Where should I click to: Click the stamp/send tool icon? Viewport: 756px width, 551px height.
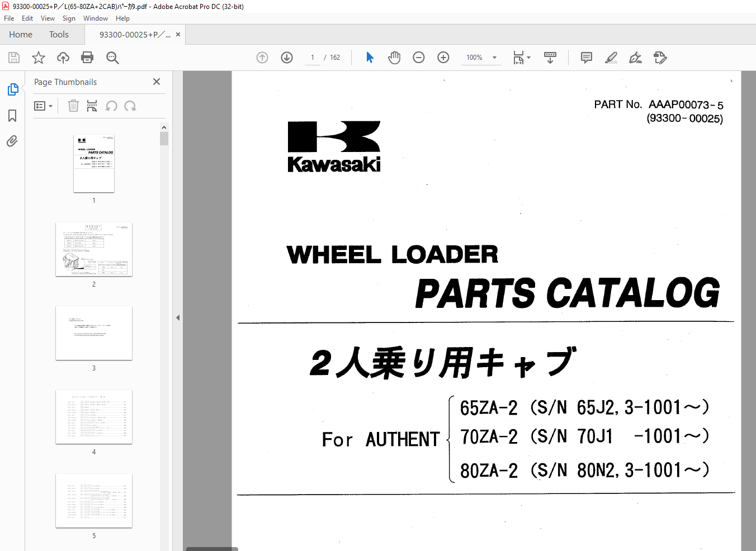click(x=660, y=58)
